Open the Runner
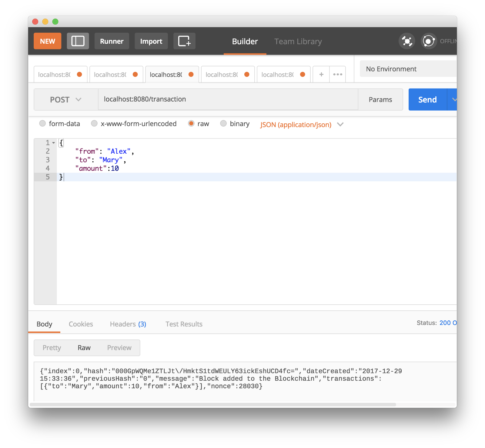 point(112,41)
